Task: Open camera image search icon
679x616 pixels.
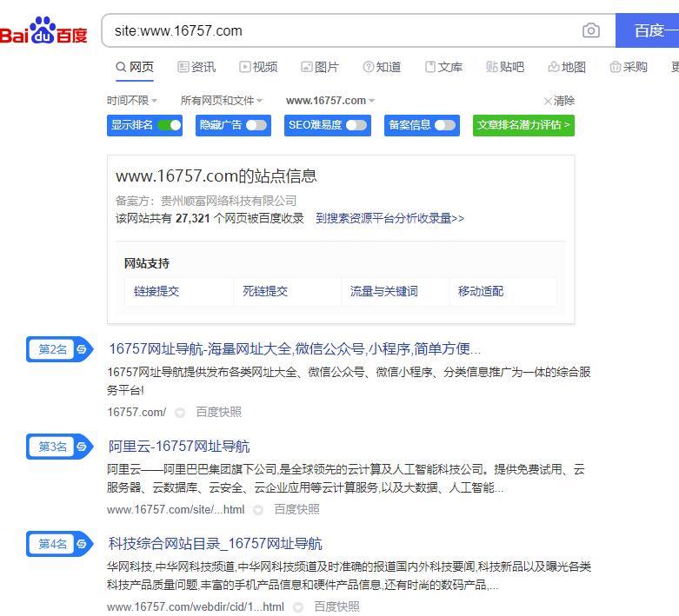Action: tap(590, 30)
